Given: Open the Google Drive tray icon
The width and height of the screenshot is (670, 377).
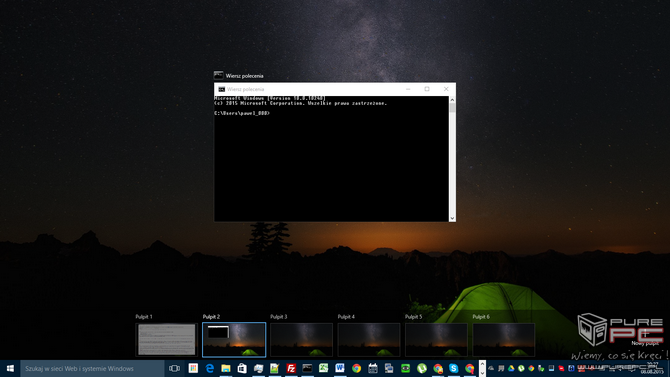Looking at the screenshot, I should click(511, 368).
